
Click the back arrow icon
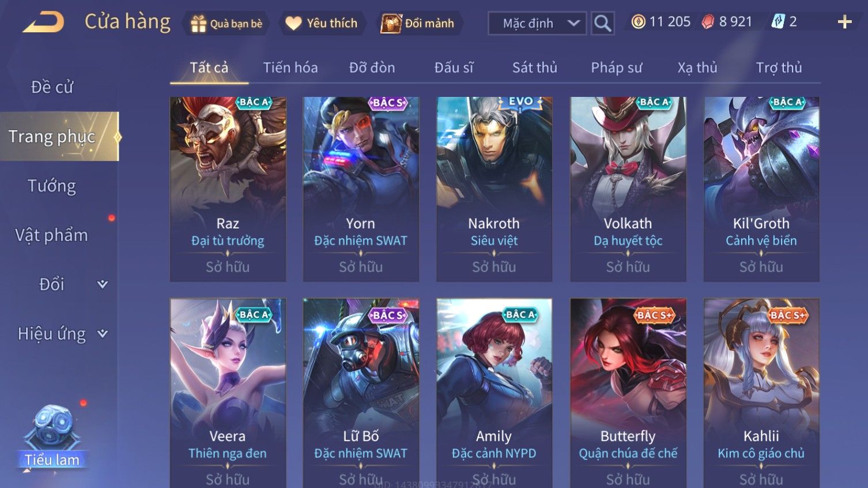point(44,22)
